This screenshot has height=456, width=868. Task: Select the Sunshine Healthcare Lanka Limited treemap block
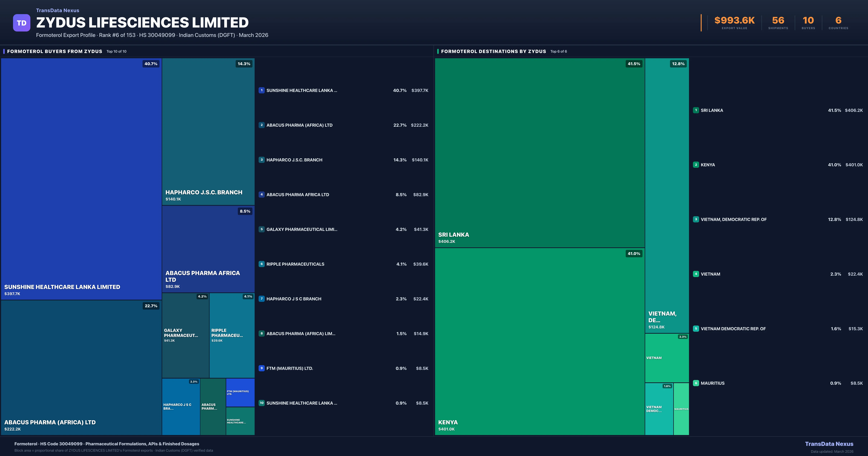point(81,179)
